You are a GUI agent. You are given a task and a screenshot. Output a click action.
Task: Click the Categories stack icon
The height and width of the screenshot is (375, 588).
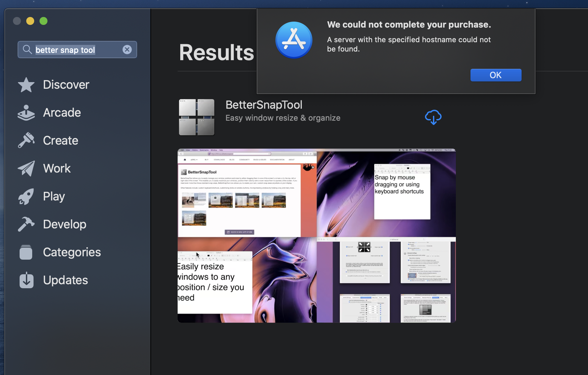pyautogui.click(x=26, y=252)
